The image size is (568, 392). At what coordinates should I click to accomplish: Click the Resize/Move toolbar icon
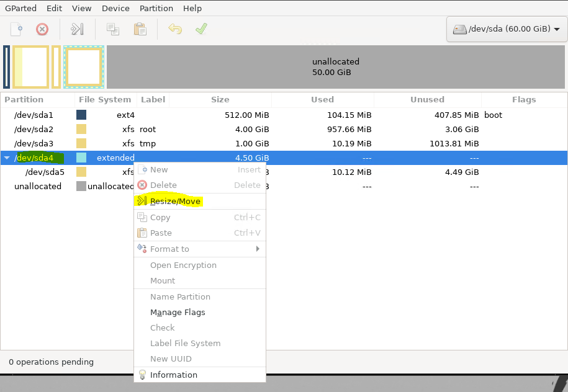point(77,29)
